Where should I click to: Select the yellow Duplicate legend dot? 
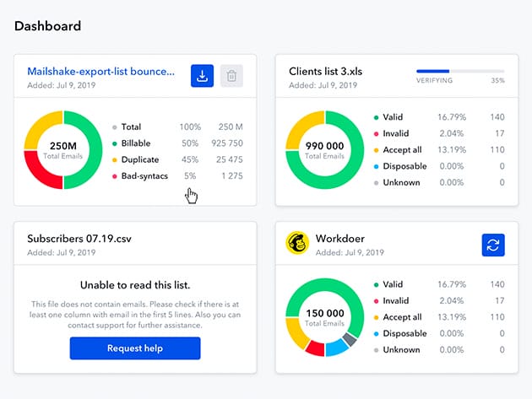tap(114, 159)
